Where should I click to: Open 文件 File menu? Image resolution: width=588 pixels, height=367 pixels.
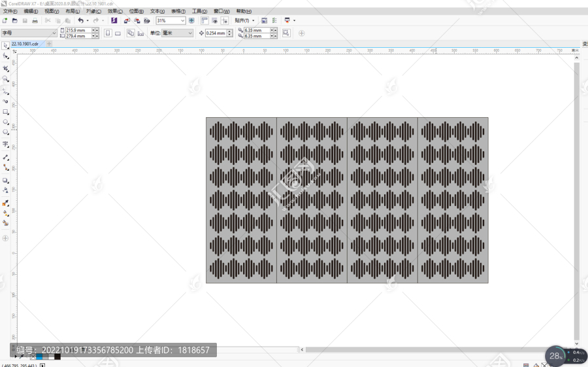(10, 11)
